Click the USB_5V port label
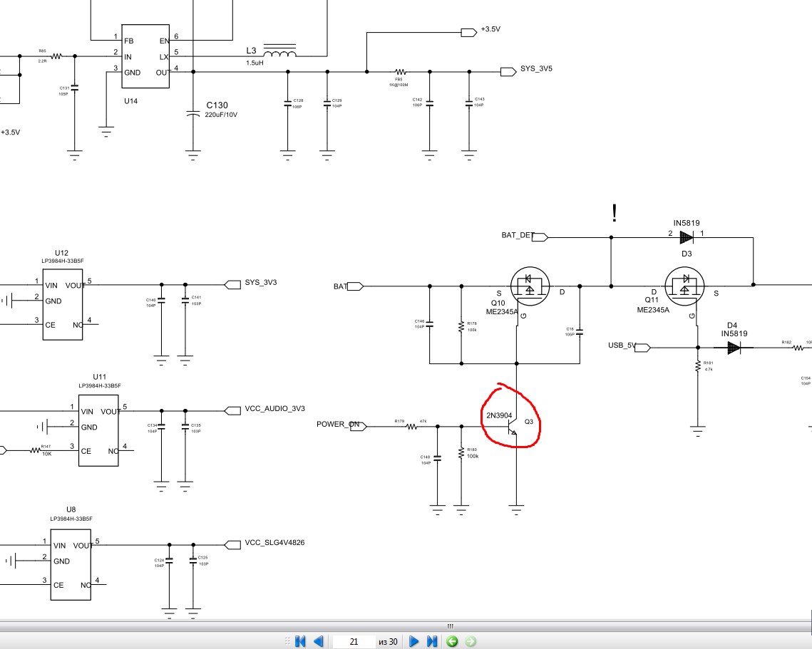This screenshot has height=649, width=812. [622, 346]
